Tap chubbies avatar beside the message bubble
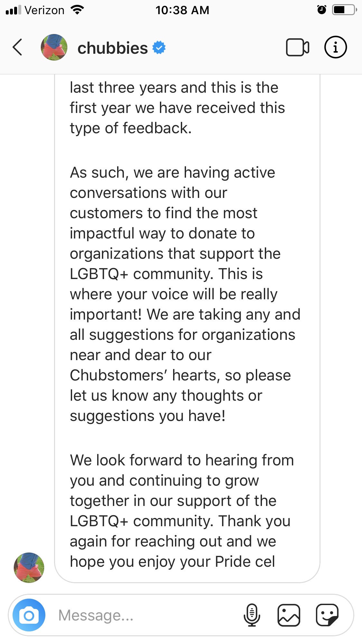 tap(29, 568)
